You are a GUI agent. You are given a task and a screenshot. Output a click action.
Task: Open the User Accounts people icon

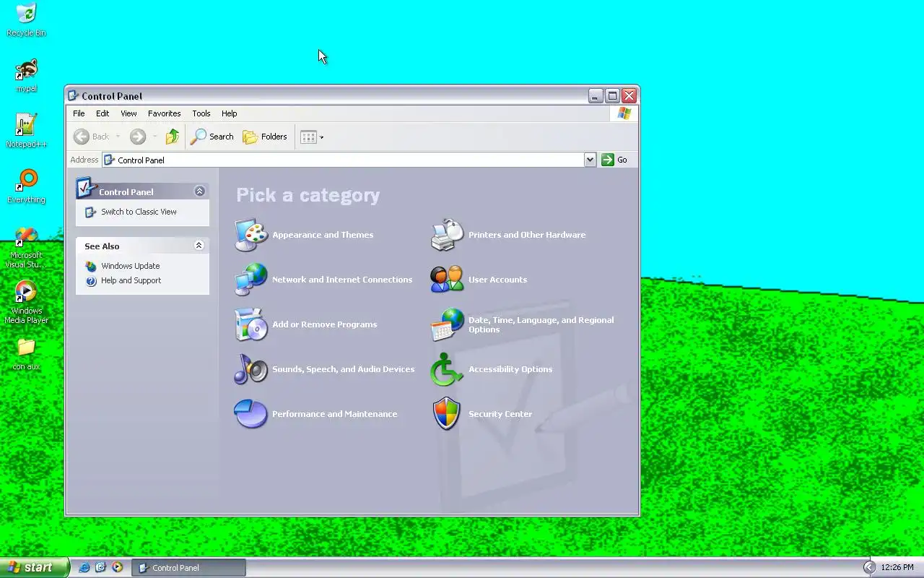click(x=448, y=280)
